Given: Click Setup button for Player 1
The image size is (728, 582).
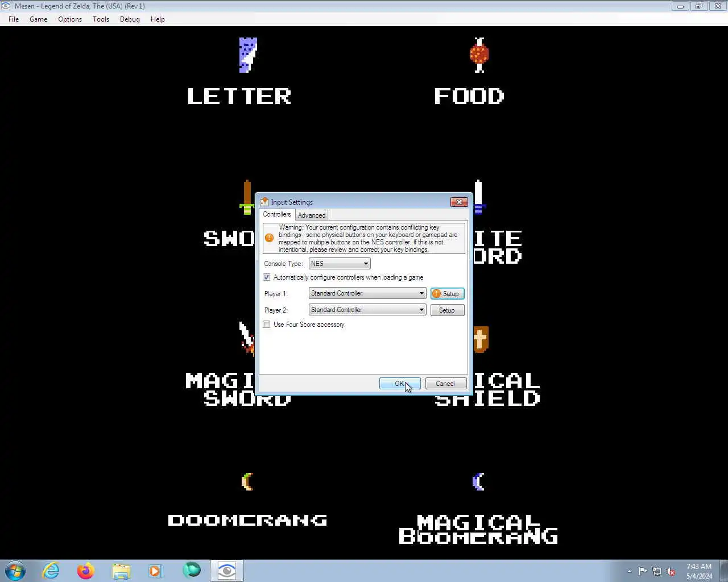Looking at the screenshot, I should (447, 294).
